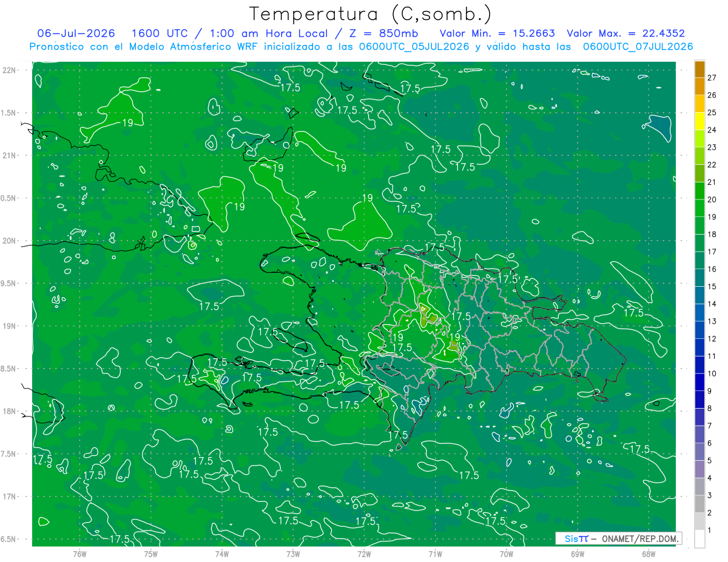Click the '20N' latitude axis label
Screen dimensions: 728x562
click(x=8, y=241)
